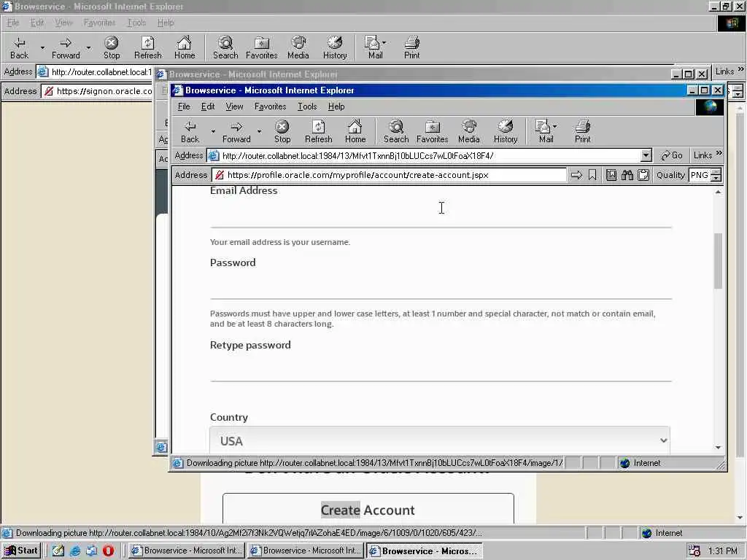This screenshot has height=560, width=747.
Task: Open the Tools menu in the front window
Action: point(307,106)
